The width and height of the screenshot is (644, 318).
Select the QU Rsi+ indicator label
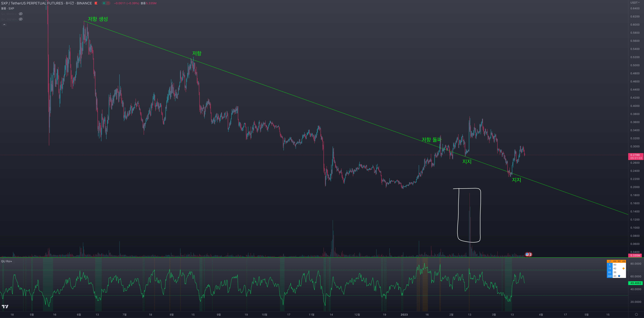6,261
